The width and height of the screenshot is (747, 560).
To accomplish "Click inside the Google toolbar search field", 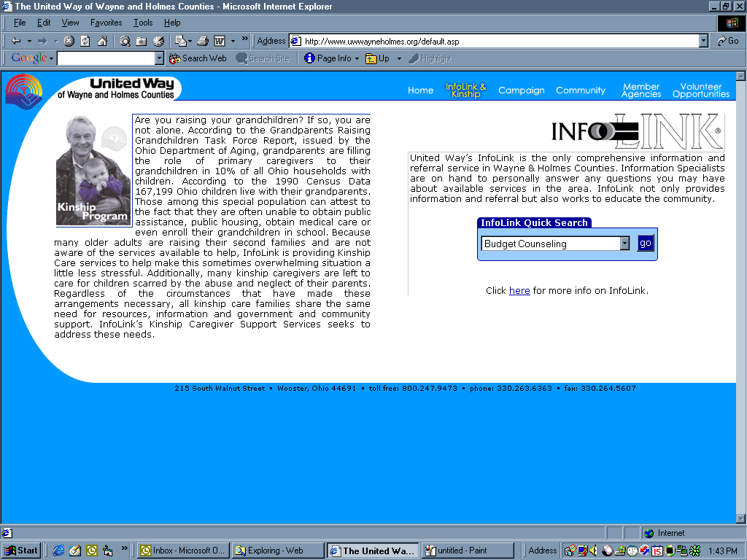I will (x=106, y=58).
